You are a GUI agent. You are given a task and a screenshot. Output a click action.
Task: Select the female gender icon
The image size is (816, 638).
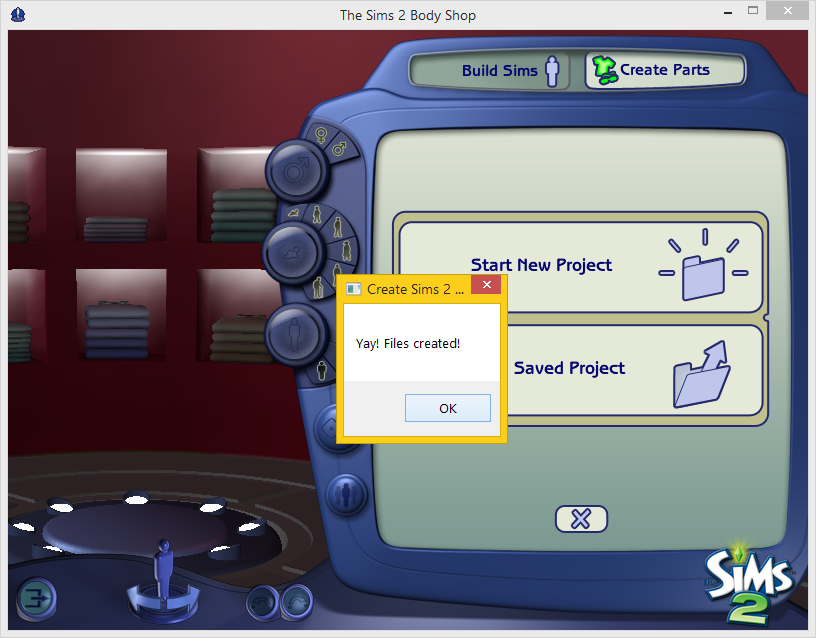click(x=322, y=135)
